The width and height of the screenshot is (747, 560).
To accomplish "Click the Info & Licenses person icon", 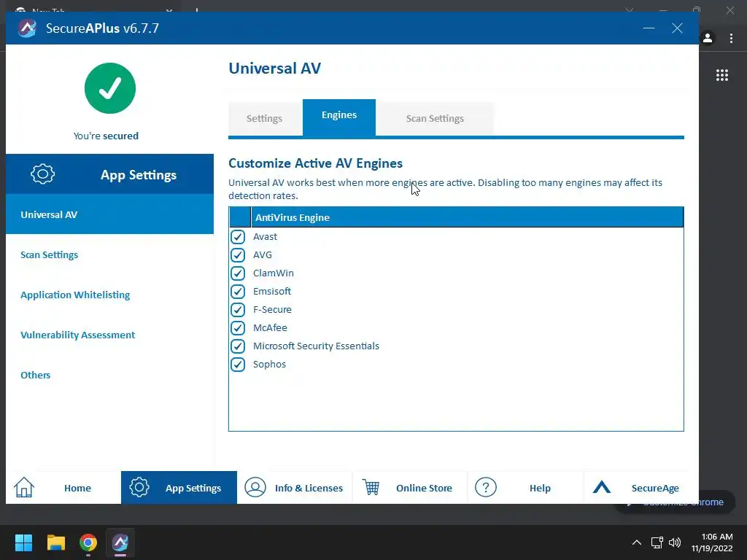I will pos(255,488).
